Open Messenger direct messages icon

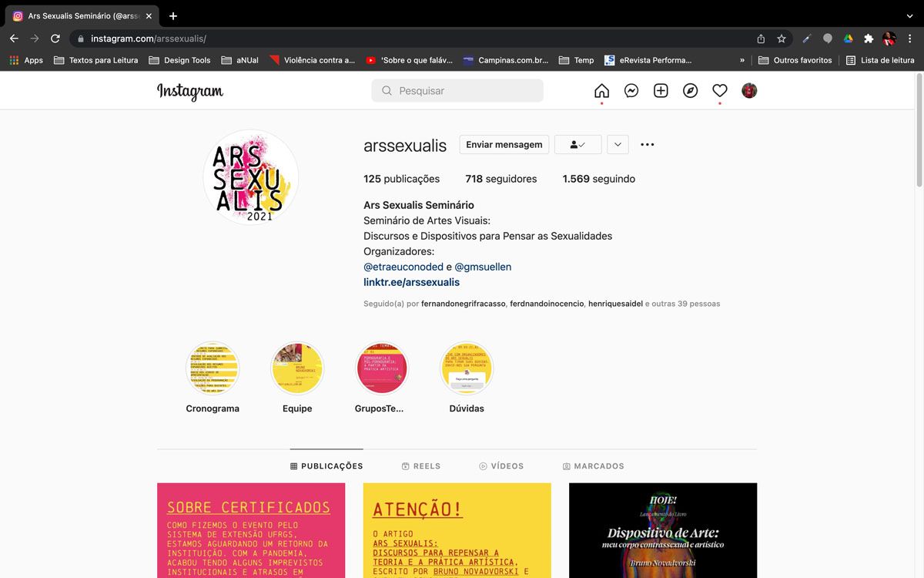click(631, 91)
